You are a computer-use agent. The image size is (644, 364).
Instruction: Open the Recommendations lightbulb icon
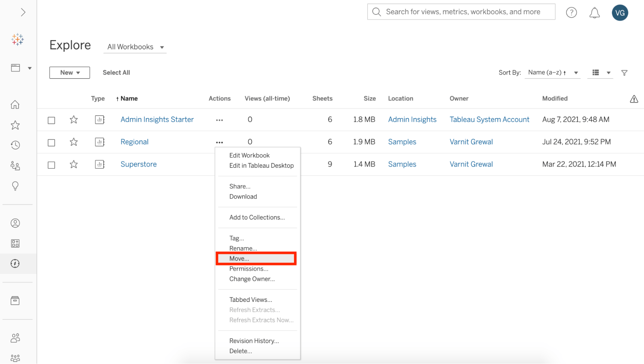(15, 186)
